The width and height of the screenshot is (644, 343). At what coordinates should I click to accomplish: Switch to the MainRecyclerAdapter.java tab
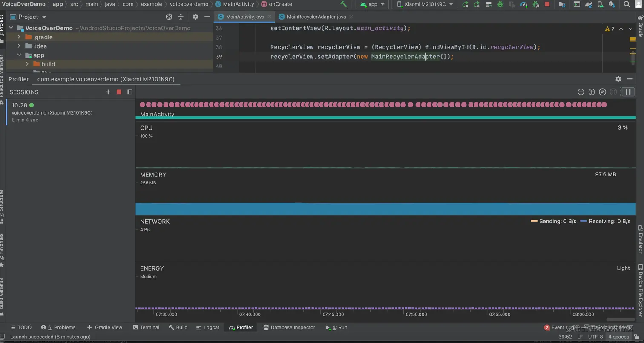(316, 17)
